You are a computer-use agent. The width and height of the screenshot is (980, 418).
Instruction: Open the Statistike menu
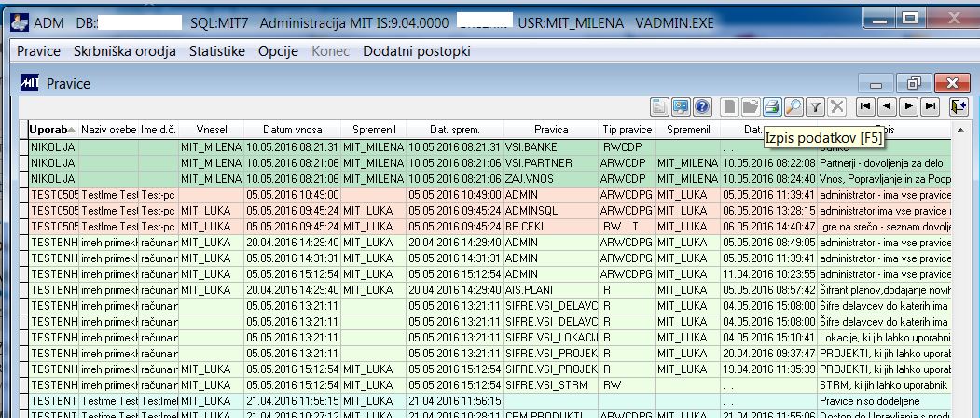click(217, 51)
